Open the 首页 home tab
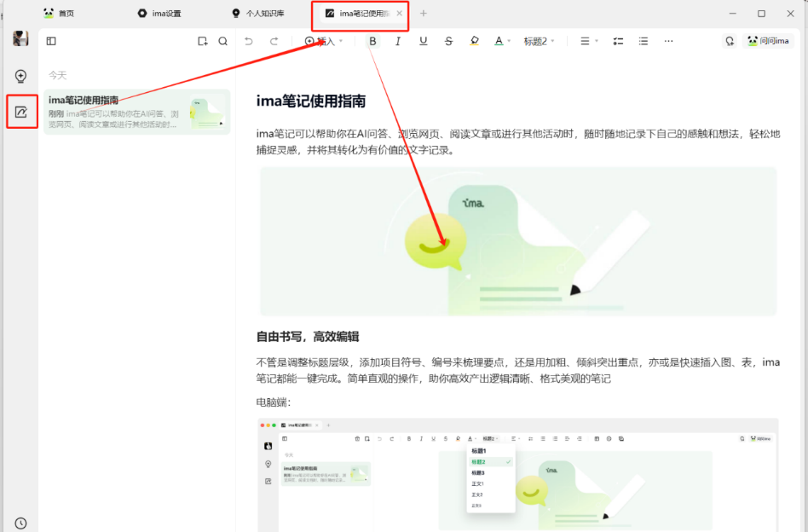Screen dimensions: 808x532 [x=59, y=14]
